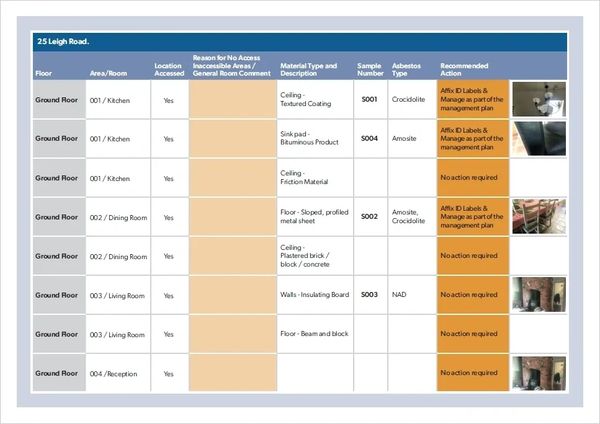The height and width of the screenshot is (424, 600).
Task: Select the "Recommended Action" column header
Action: click(464, 69)
